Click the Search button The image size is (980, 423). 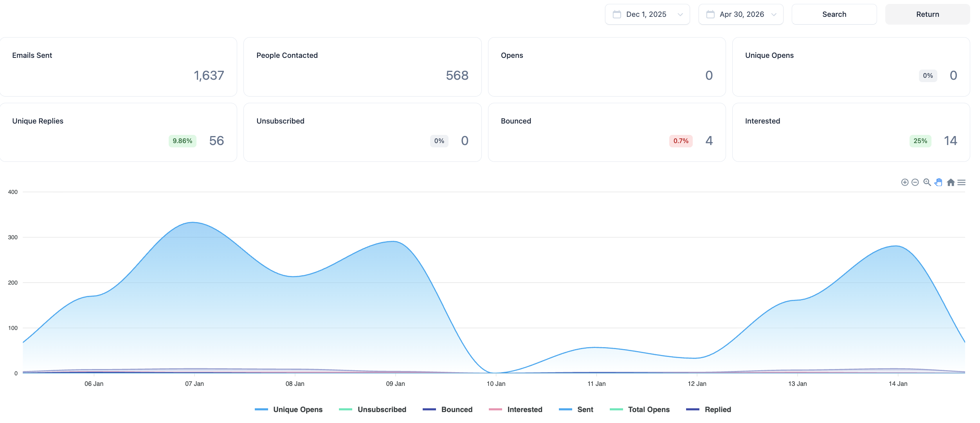[x=834, y=14]
